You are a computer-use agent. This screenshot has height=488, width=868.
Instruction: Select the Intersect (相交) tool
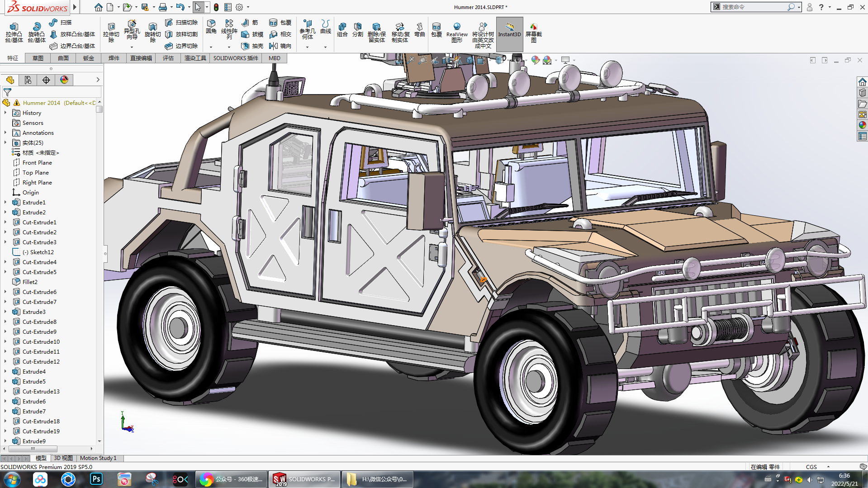[x=280, y=34]
